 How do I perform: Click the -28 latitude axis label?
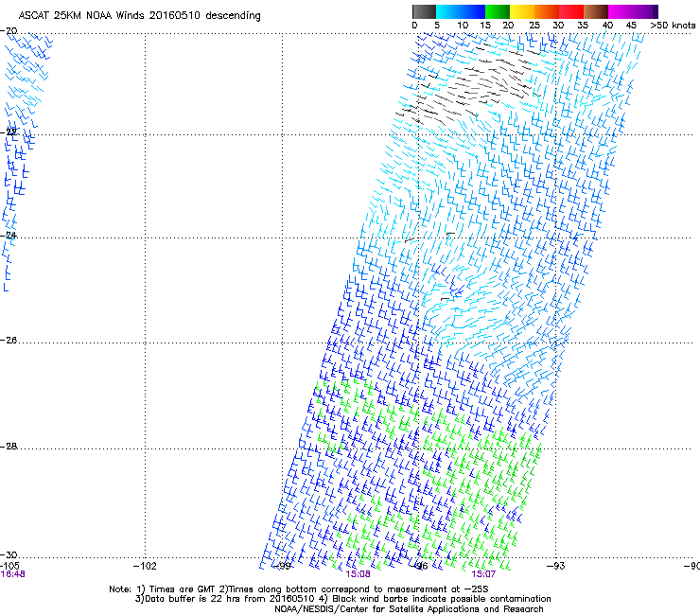(9, 447)
